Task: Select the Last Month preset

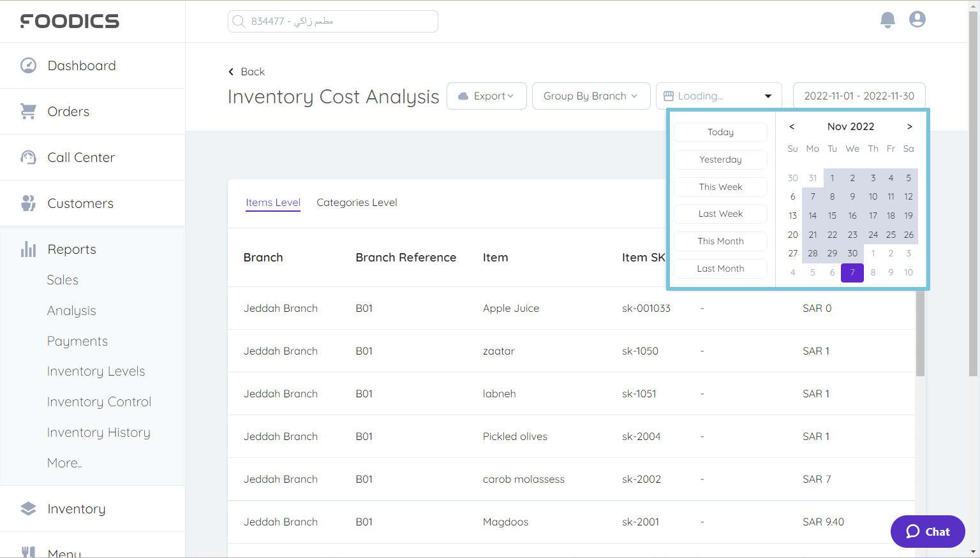Action: point(720,268)
